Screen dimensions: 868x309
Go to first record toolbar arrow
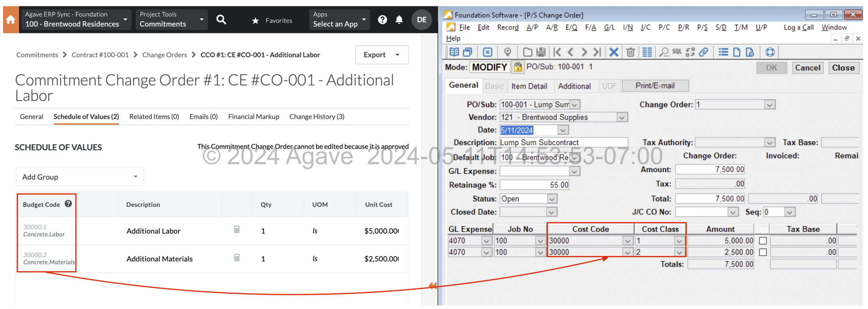557,52
